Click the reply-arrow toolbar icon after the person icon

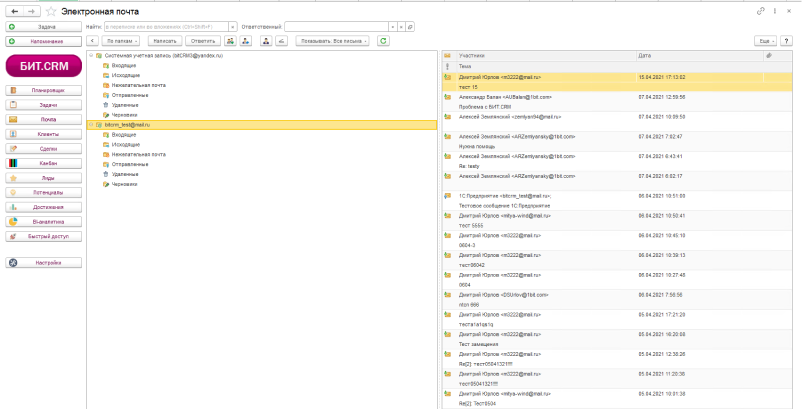point(281,41)
